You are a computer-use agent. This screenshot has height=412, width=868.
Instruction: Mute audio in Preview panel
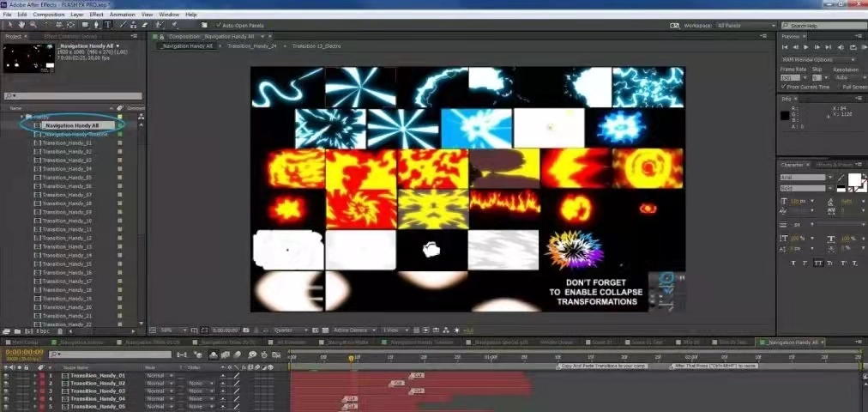pyautogui.click(x=841, y=47)
